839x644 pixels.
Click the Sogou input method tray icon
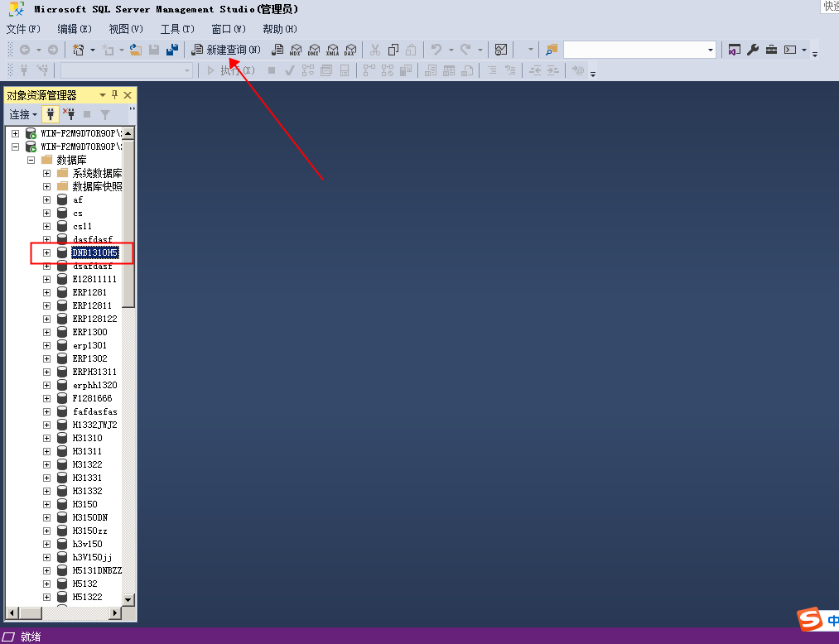[809, 619]
